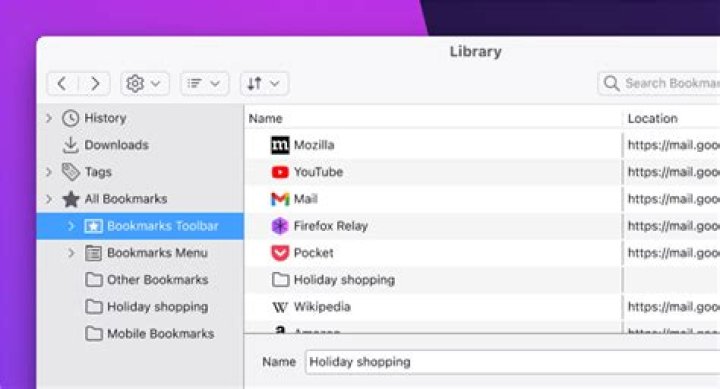720x389 pixels.
Task: Open the Mobile Bookmarks folder icon
Action: point(94,333)
